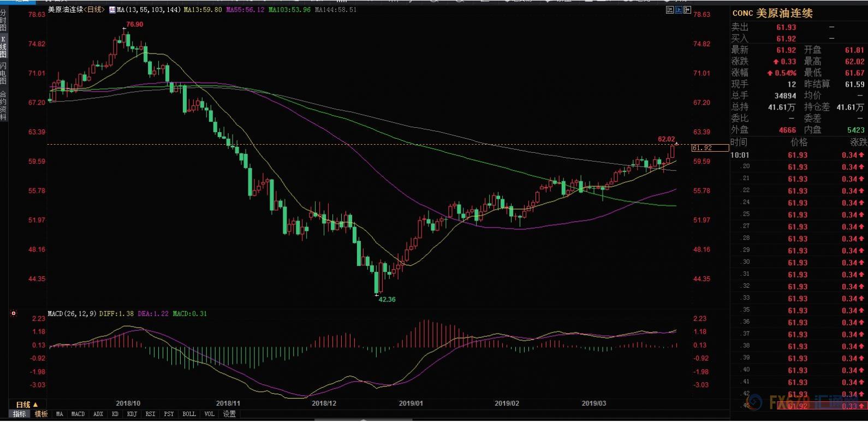Click the first chart layout icon
The height and width of the screenshot is (422, 868).
coord(670,10)
